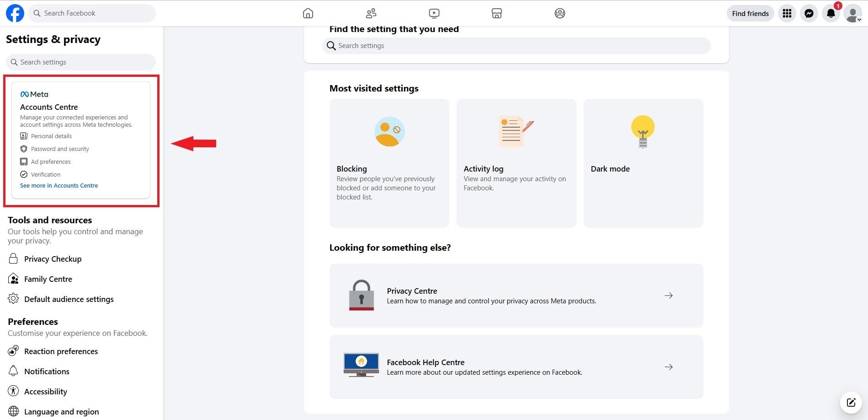Viewport: 868px width, 420px height.
Task: Open Privacy Checkup
Action: pos(53,259)
